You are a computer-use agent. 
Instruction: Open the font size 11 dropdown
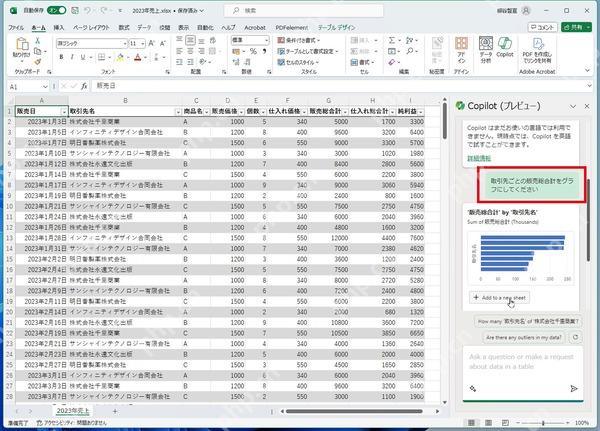coord(142,44)
